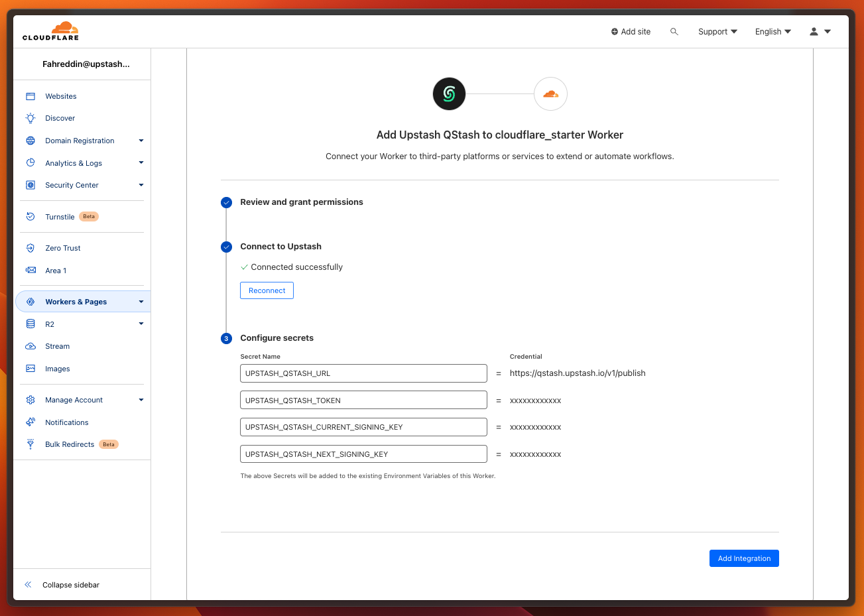This screenshot has width=864, height=616.
Task: Open the user account dropdown arrow
Action: (x=828, y=31)
